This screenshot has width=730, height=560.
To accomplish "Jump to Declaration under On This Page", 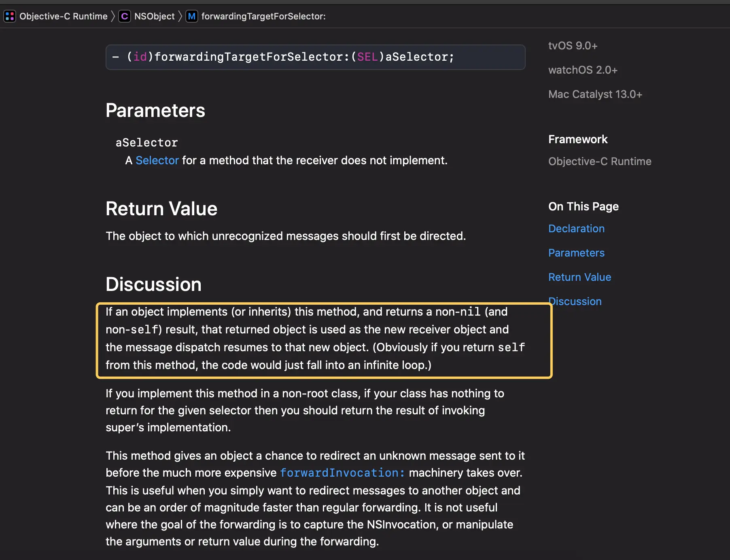I will click(576, 229).
